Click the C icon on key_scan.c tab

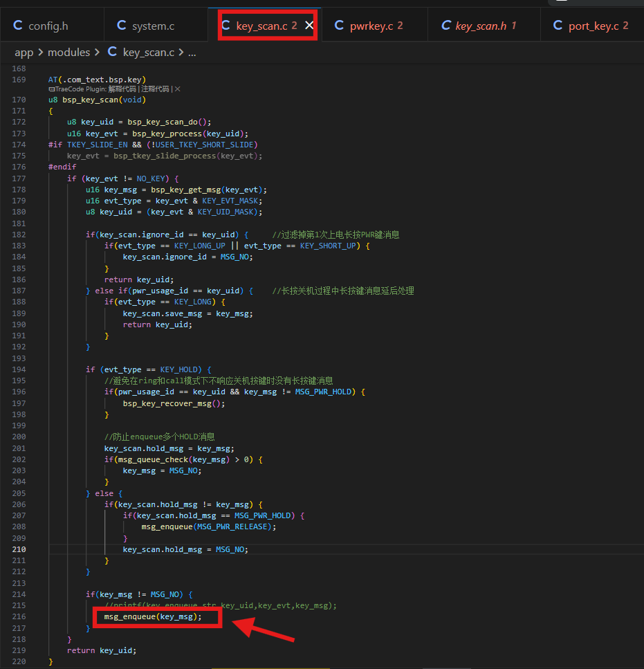[x=226, y=26]
